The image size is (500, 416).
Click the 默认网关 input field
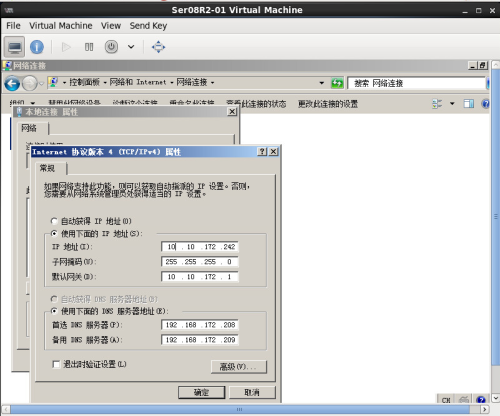point(200,277)
